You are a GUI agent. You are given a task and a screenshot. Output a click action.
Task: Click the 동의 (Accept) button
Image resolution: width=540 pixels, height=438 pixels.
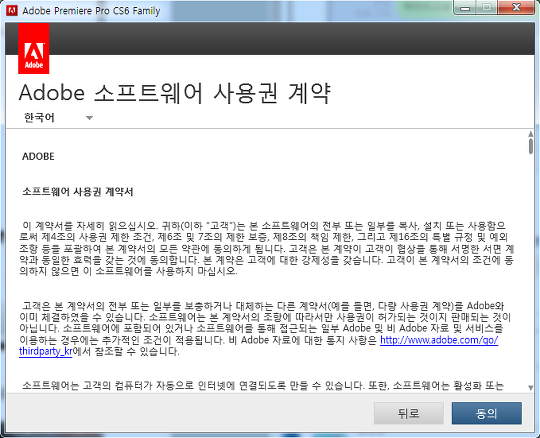pyautogui.click(x=487, y=413)
